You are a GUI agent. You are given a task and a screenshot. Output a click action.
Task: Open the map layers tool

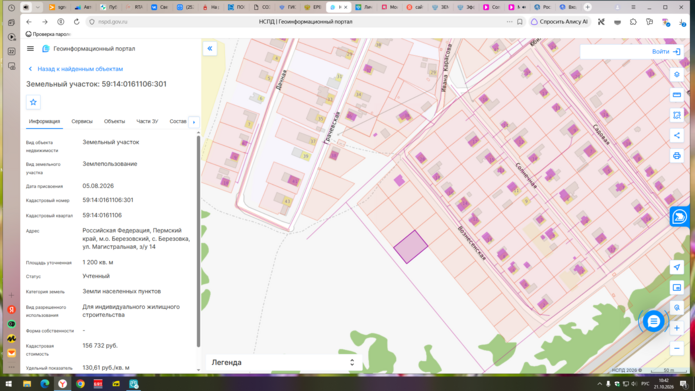point(676,75)
